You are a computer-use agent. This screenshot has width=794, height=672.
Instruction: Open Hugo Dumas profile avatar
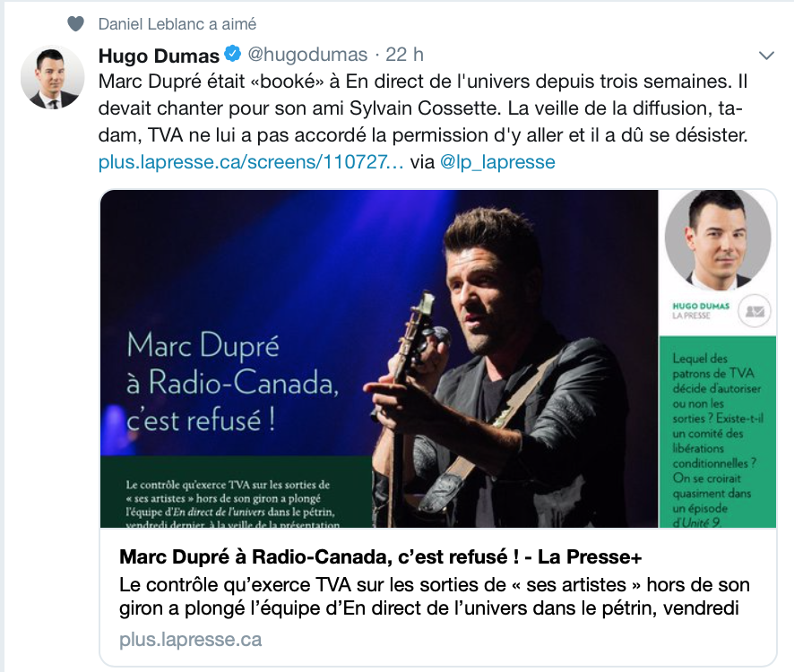(x=52, y=77)
